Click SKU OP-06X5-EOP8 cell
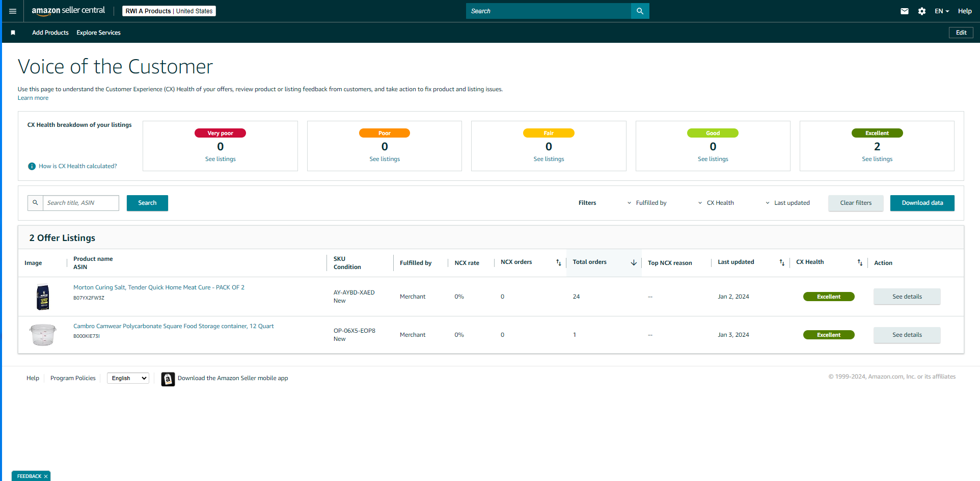Screen dimensions: 980x481 pos(355,331)
